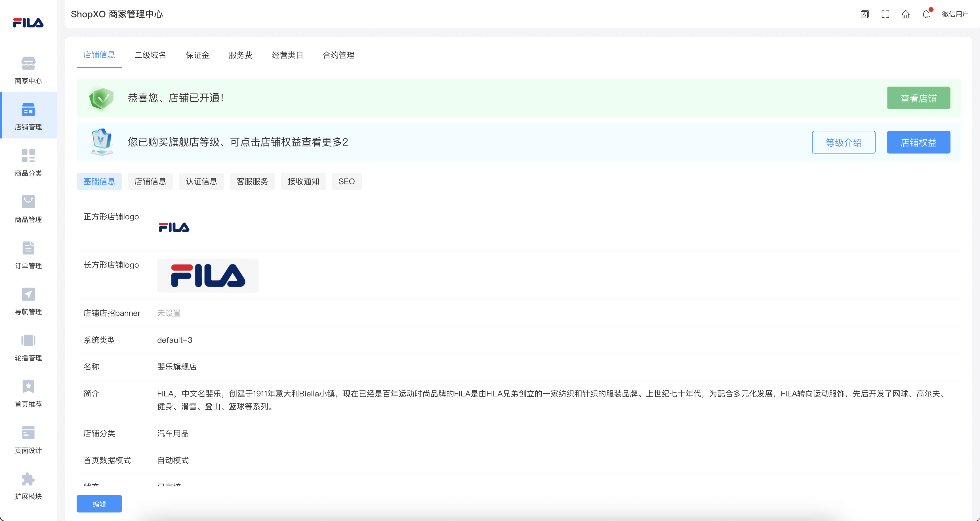This screenshot has height=521, width=980.
Task: Open 页面设计 in the sidebar
Action: (28, 440)
